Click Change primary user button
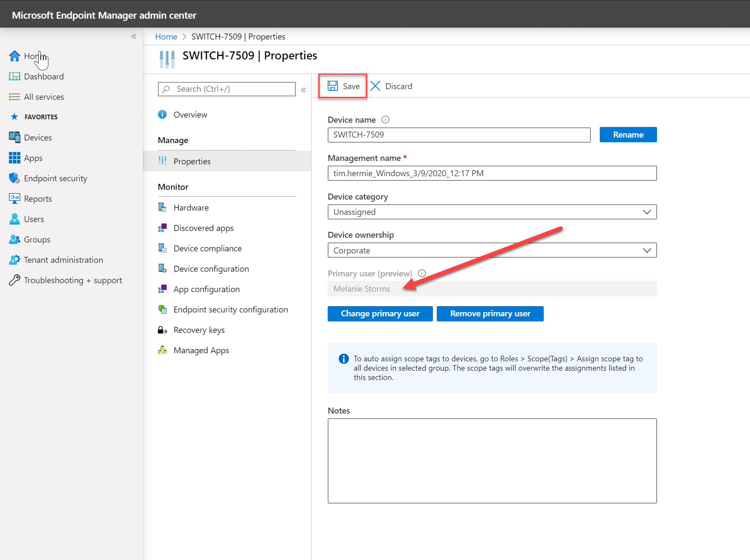This screenshot has width=750, height=560. [x=380, y=314]
